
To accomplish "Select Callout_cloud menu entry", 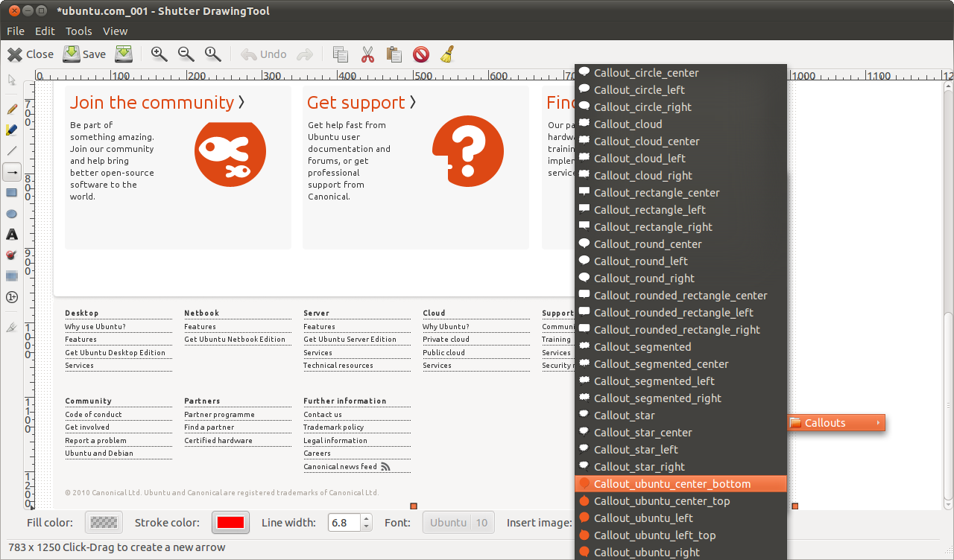I will [628, 124].
